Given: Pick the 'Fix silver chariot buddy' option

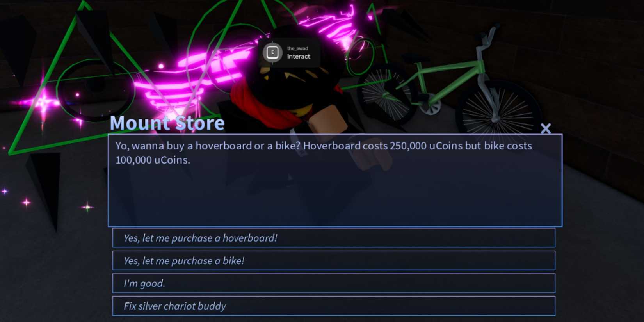Looking at the screenshot, I should tap(334, 306).
